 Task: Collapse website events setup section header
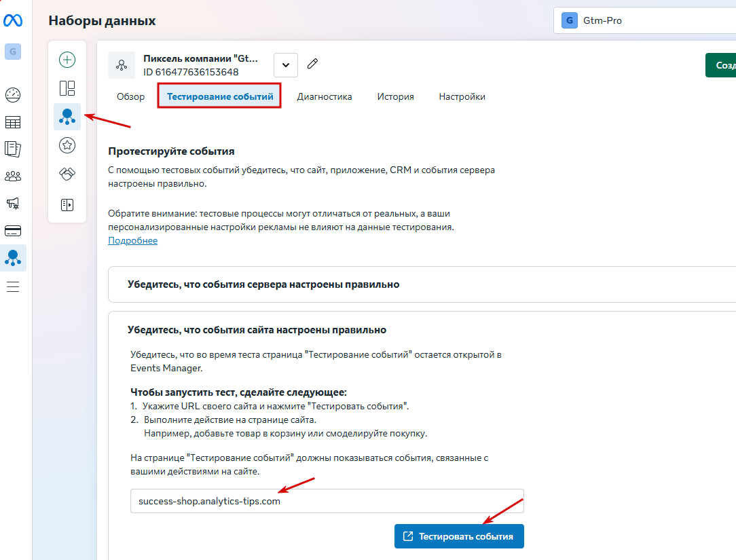tap(257, 330)
